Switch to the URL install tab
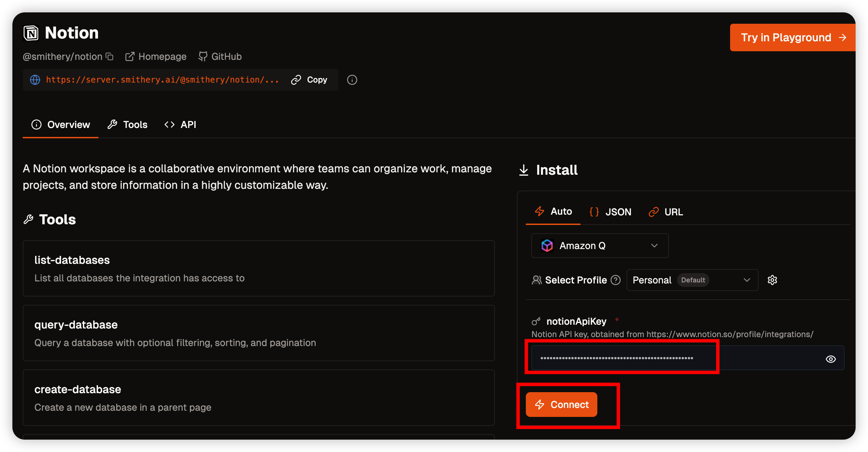Image resolution: width=868 pixels, height=452 pixels. [x=666, y=212]
